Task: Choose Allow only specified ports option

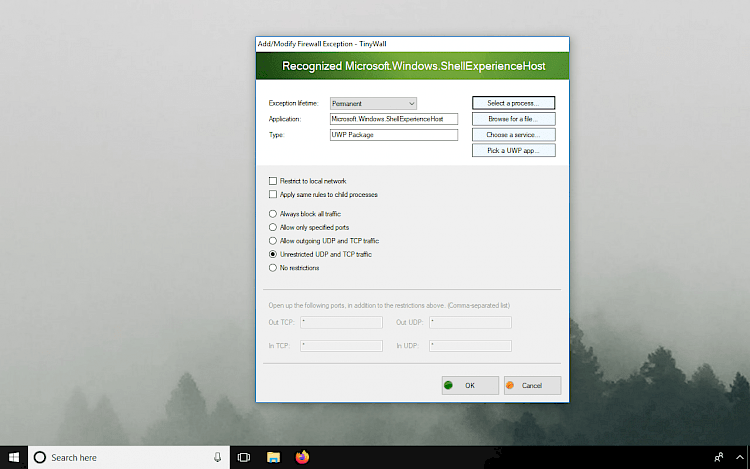Action: pyautogui.click(x=273, y=227)
